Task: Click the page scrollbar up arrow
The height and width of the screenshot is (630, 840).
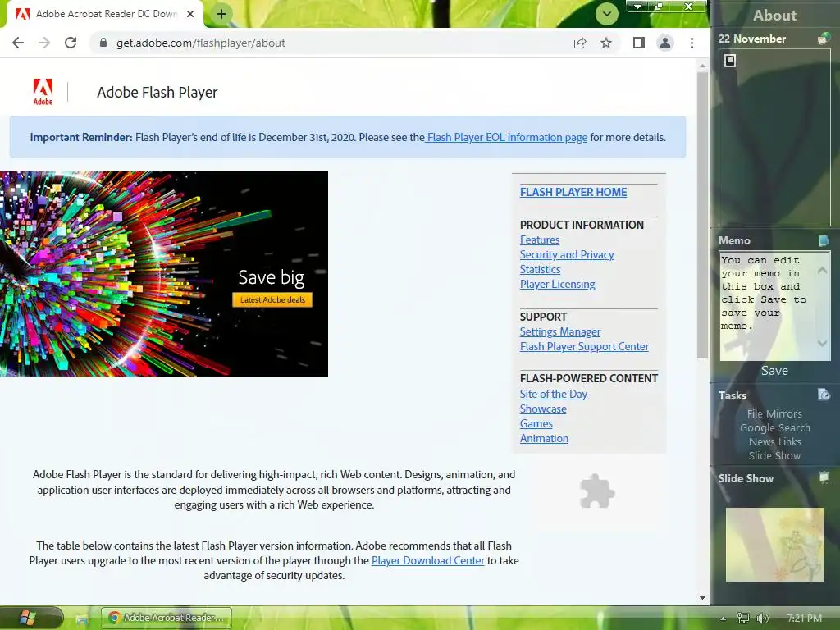Action: (x=702, y=66)
